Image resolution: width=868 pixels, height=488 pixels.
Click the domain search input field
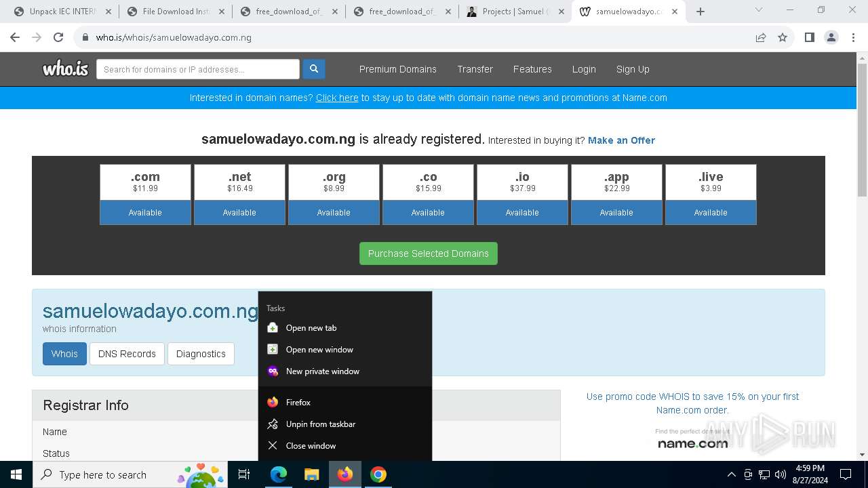tap(198, 69)
